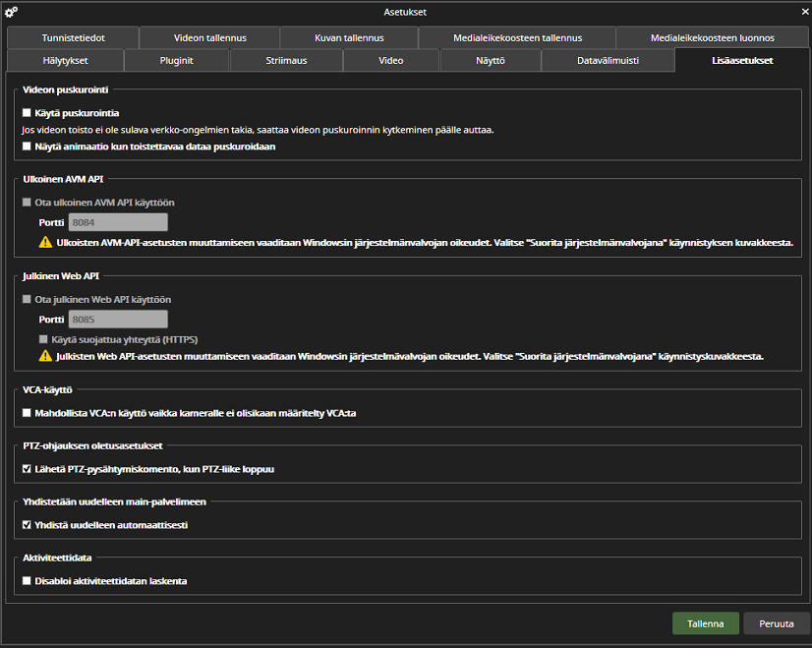Uncheck Yhdistä uudelleen automaattisesti
Viewport: 812px width, 648px height.
(x=27, y=525)
